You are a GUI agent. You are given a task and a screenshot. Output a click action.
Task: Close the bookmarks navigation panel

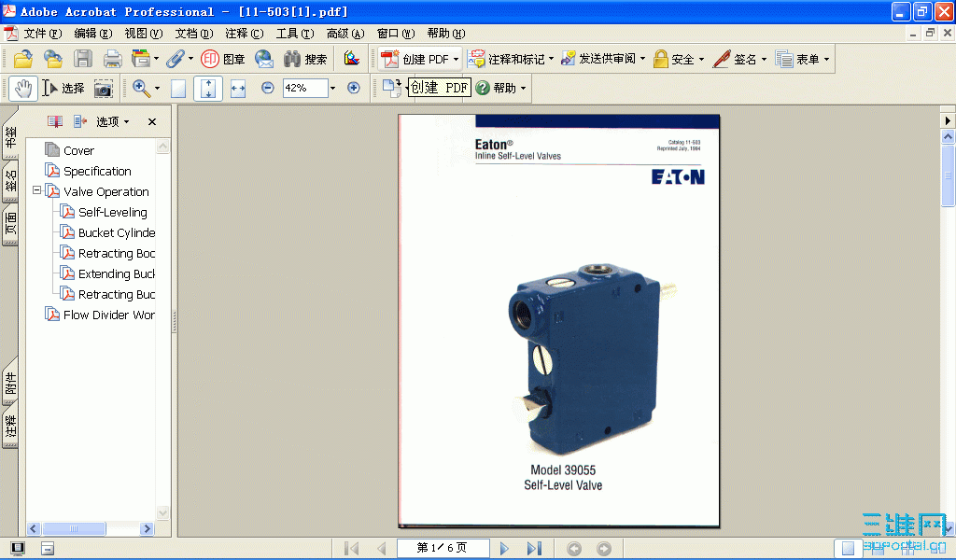click(x=152, y=122)
